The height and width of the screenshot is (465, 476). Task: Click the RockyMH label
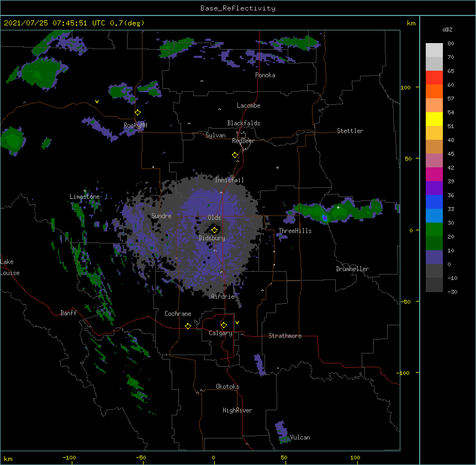tap(135, 125)
